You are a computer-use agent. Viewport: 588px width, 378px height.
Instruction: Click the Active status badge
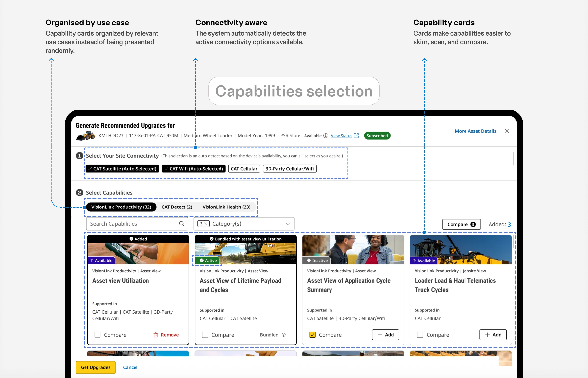208,260
